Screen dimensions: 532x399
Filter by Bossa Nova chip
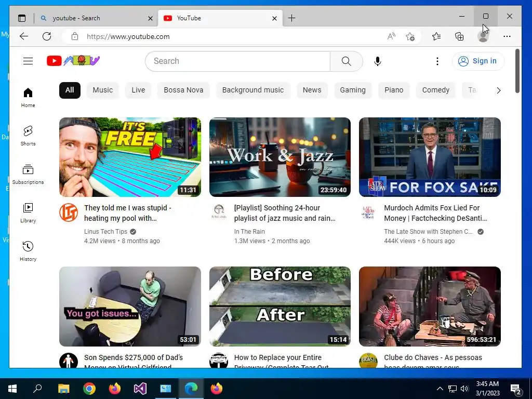pyautogui.click(x=183, y=90)
